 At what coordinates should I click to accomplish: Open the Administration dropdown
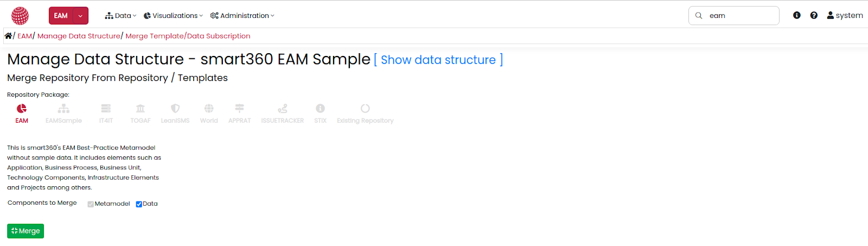pos(242,16)
